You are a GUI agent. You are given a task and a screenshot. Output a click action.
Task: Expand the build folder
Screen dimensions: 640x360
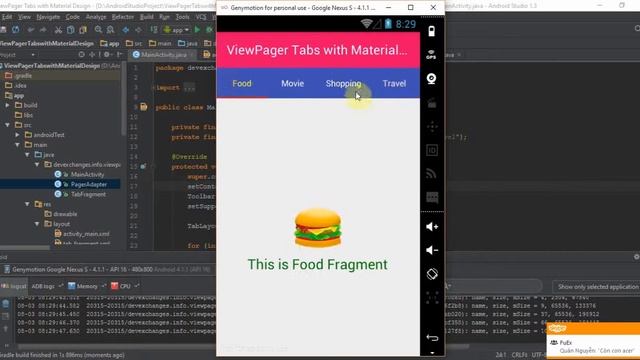7,105
